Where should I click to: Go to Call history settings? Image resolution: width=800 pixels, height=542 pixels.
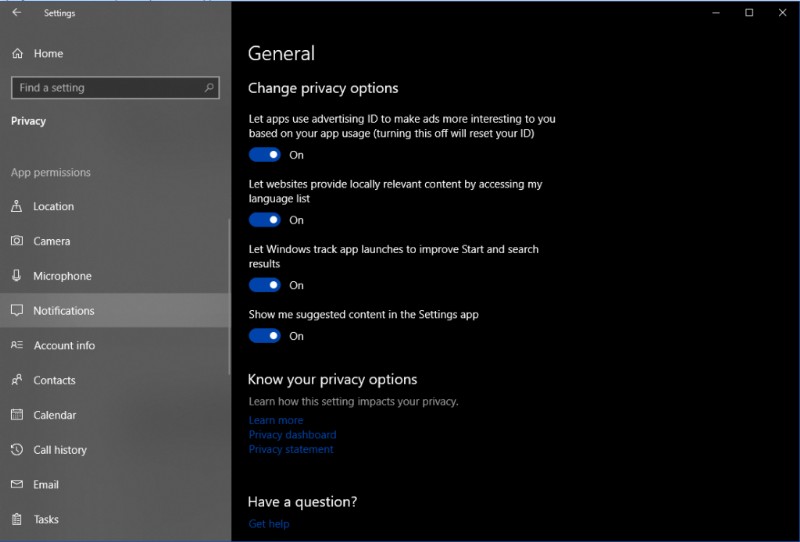click(115, 450)
